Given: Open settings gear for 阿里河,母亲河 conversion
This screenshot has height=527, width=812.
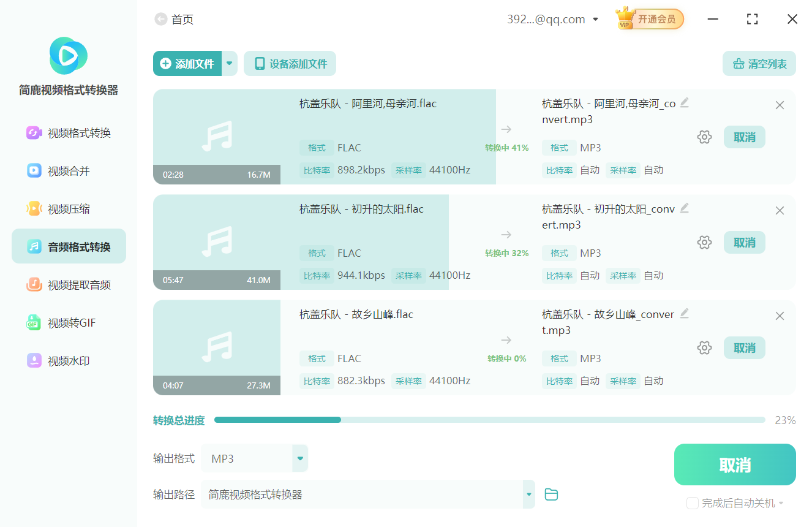Looking at the screenshot, I should 704,137.
